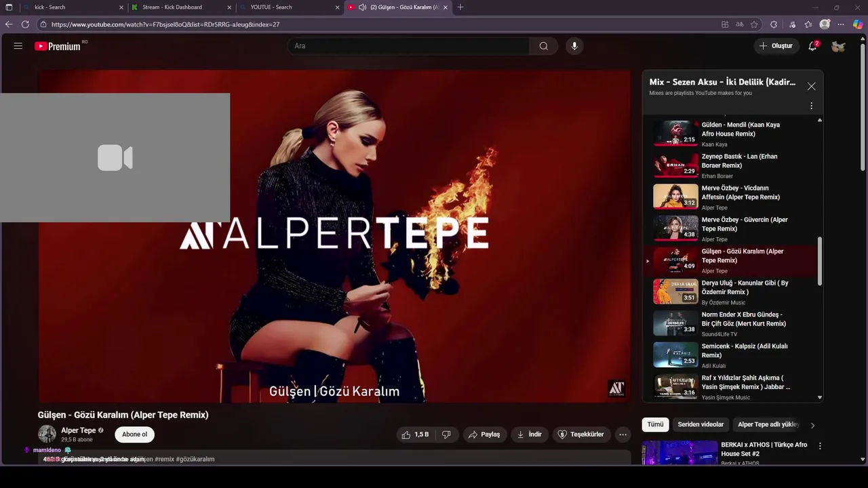Screen dimensions: 868x488
Task: View site information lock icon
Action: [x=43, y=24]
